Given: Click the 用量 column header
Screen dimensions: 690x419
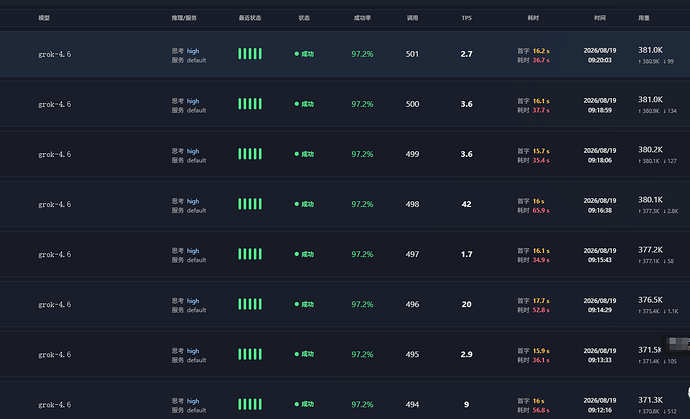Looking at the screenshot, I should (644, 18).
